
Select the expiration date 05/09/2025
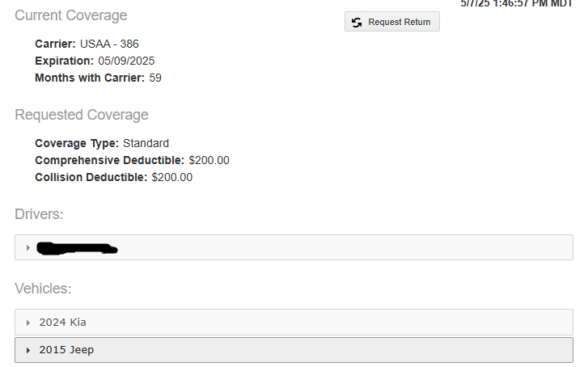coord(125,61)
